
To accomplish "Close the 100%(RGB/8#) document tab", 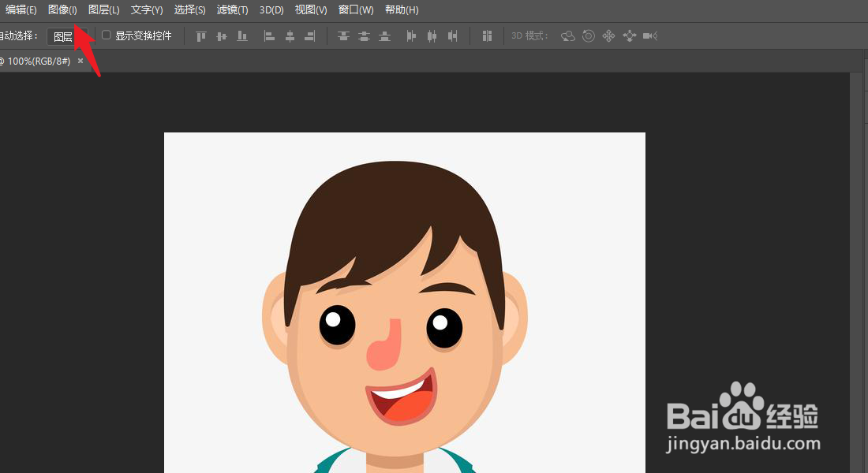I will 80,61.
